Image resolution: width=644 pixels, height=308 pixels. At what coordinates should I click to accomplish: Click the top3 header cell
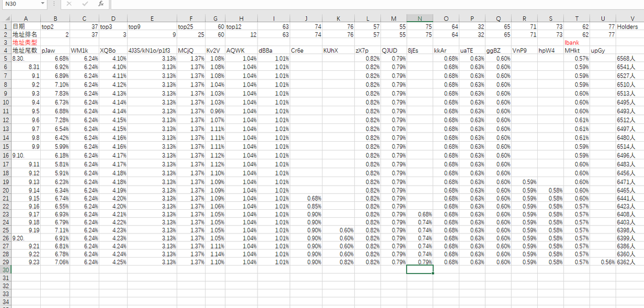[113, 26]
